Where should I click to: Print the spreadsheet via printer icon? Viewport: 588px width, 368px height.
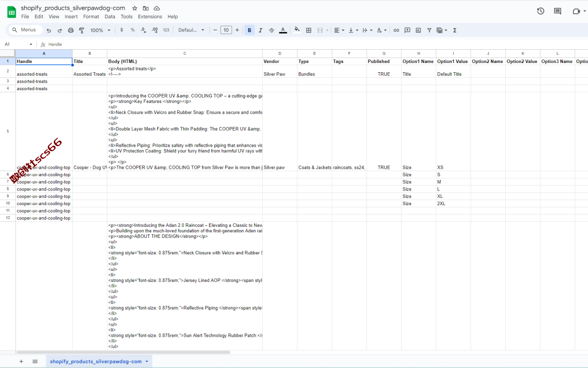(x=71, y=30)
